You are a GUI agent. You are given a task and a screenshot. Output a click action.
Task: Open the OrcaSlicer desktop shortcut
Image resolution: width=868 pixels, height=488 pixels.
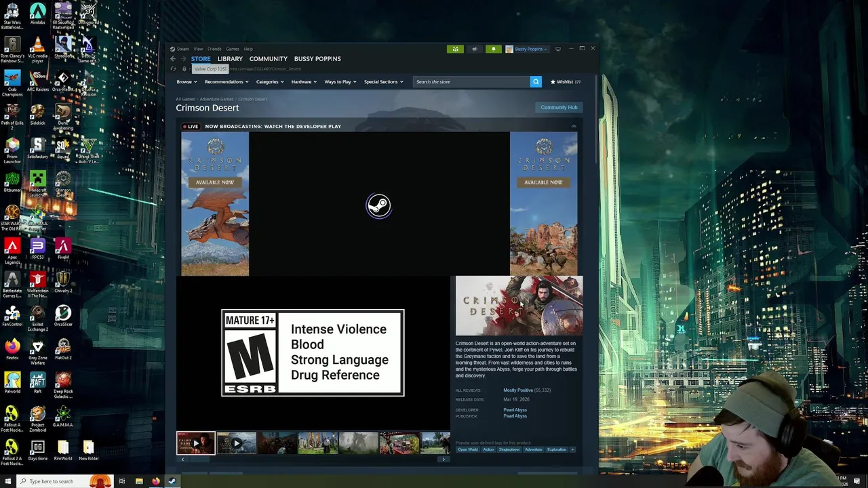tap(63, 316)
